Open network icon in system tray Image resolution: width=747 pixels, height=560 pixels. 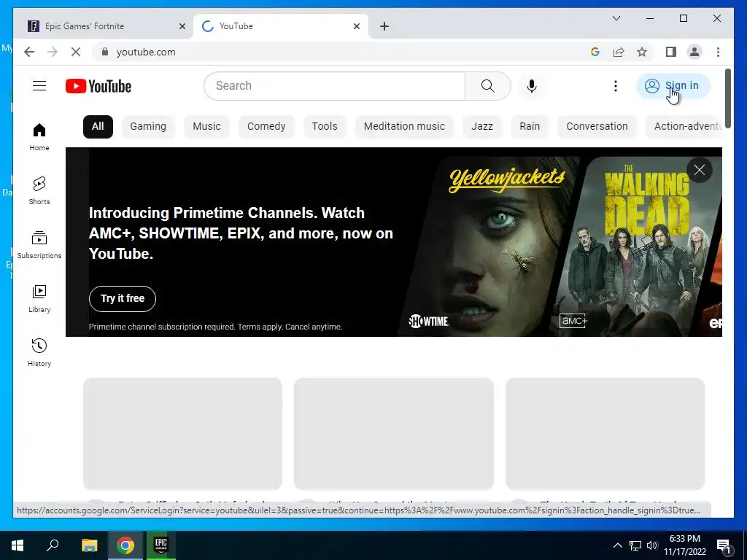635,545
